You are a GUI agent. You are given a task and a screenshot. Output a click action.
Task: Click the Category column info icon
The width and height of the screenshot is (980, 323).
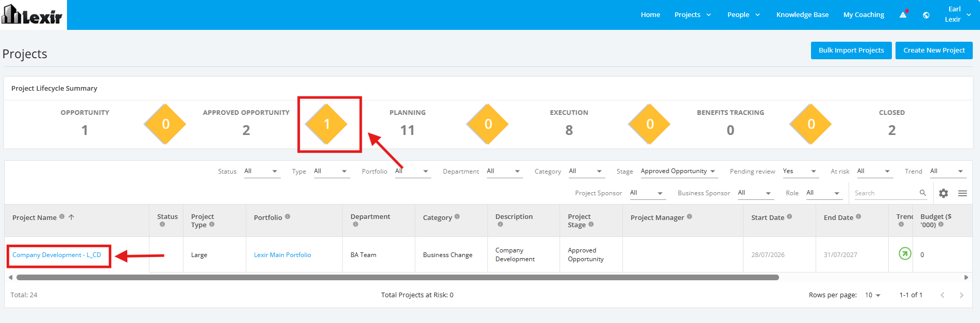(x=457, y=216)
